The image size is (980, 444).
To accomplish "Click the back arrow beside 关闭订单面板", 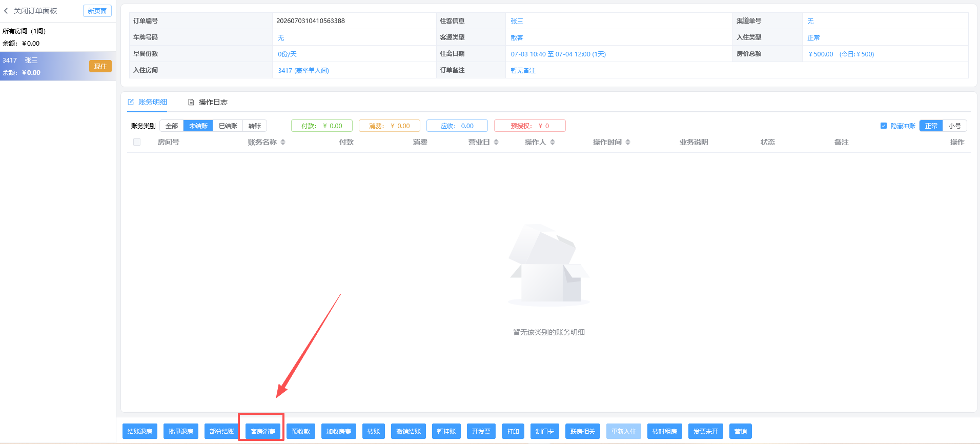I will (x=6, y=11).
